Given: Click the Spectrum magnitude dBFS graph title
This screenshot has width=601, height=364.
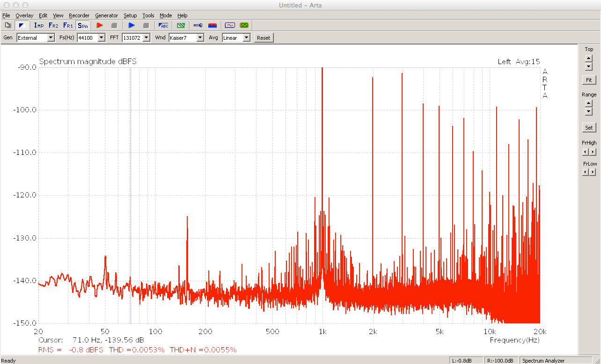Looking at the screenshot, I should click(x=88, y=61).
